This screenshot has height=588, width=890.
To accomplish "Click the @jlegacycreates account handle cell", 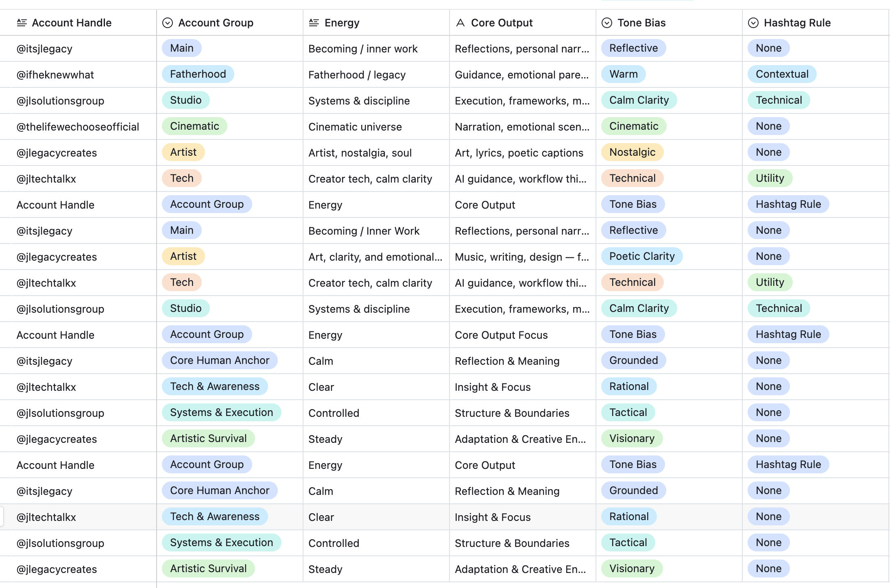I will pyautogui.click(x=57, y=152).
